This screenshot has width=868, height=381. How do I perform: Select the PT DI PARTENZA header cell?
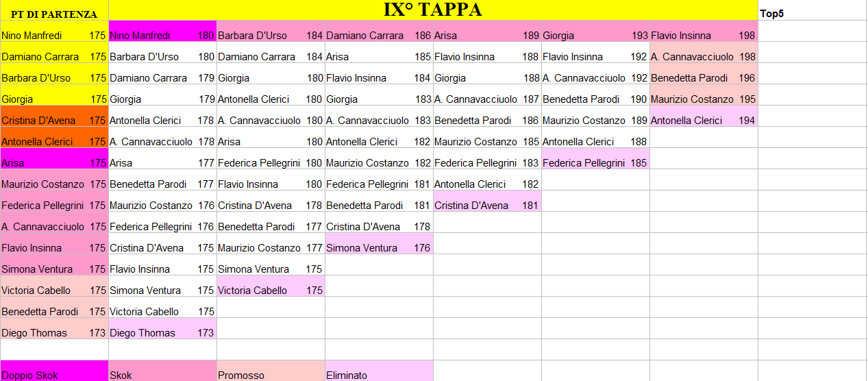coord(54,14)
